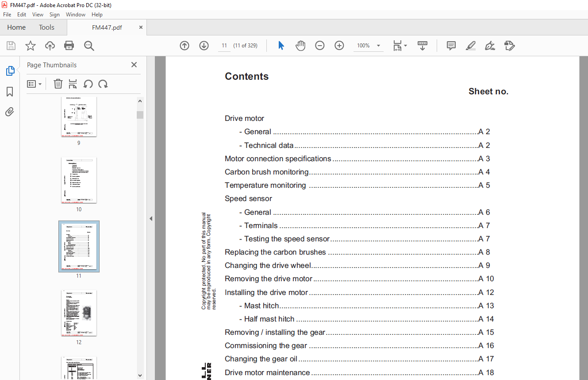Click 'Drive motor maintenance' contents entry

click(267, 372)
